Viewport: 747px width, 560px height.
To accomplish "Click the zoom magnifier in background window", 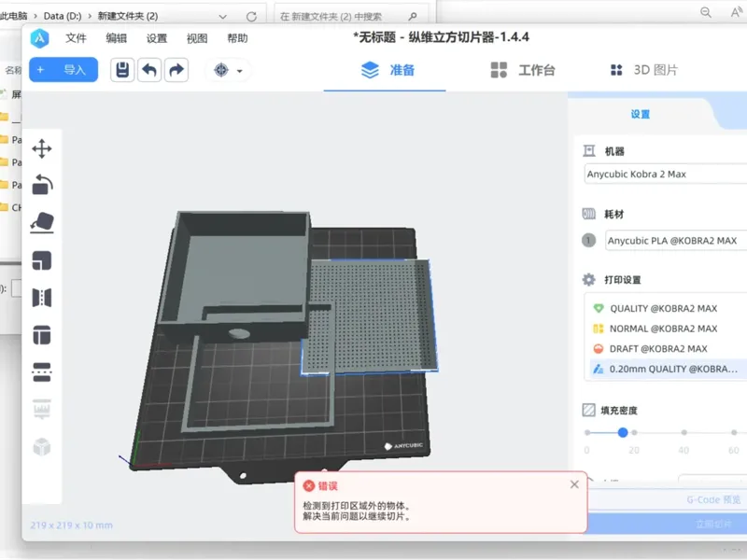I will [x=706, y=13].
